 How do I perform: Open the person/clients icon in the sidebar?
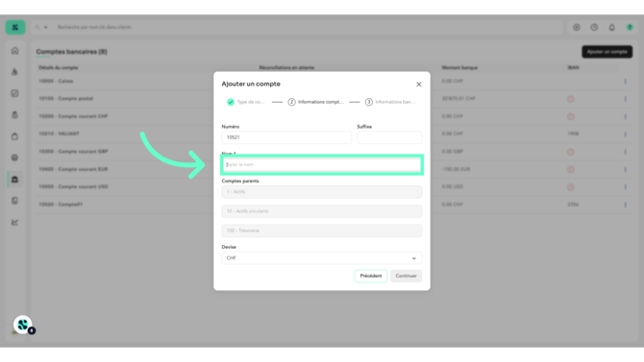(x=14, y=72)
